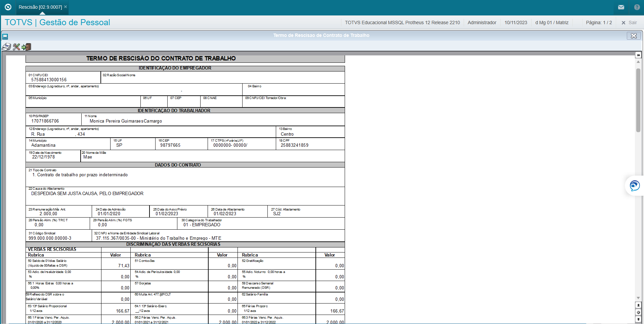Click the round page selector button

638,312
